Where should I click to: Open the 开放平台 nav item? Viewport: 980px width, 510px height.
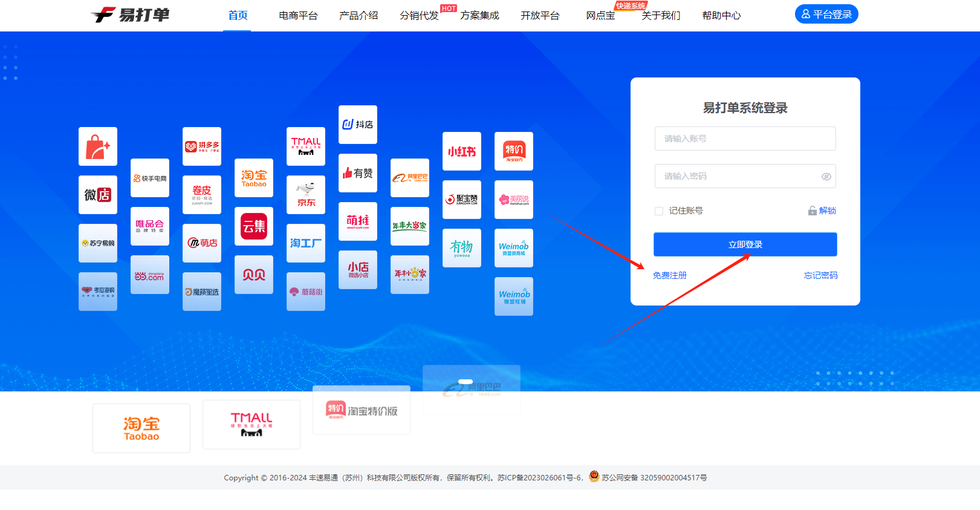[x=540, y=15]
